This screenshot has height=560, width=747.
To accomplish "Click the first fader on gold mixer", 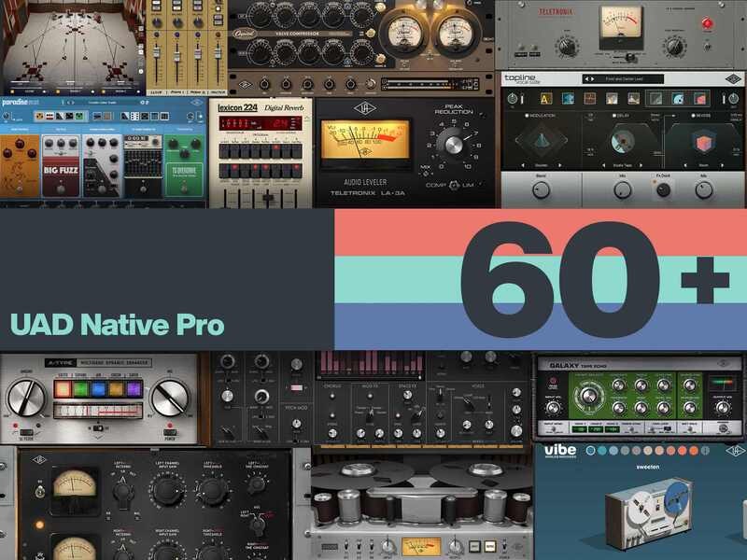I will point(157,52).
